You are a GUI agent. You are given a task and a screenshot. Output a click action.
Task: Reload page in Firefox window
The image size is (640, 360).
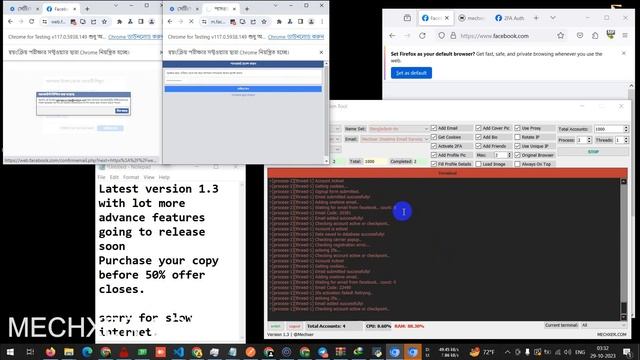coord(422,36)
